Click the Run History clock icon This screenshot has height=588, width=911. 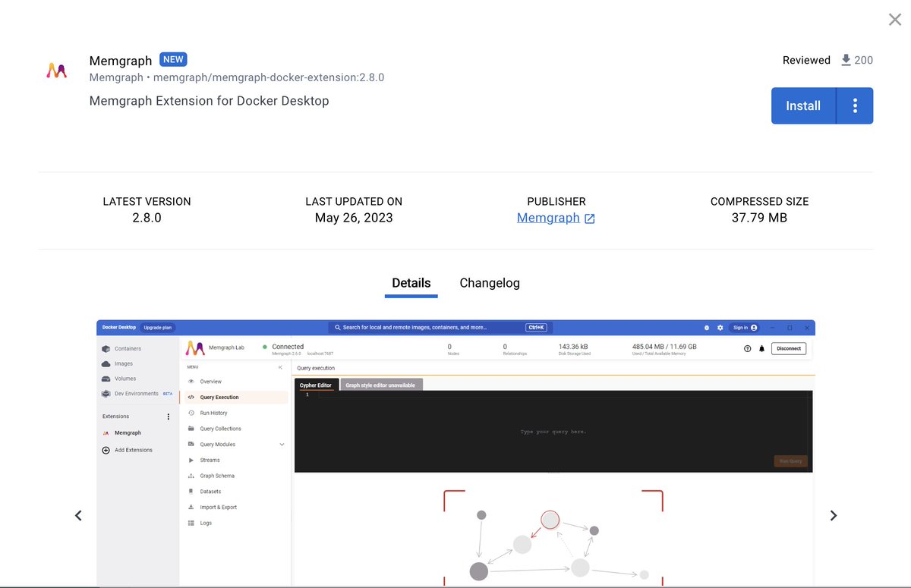click(191, 413)
